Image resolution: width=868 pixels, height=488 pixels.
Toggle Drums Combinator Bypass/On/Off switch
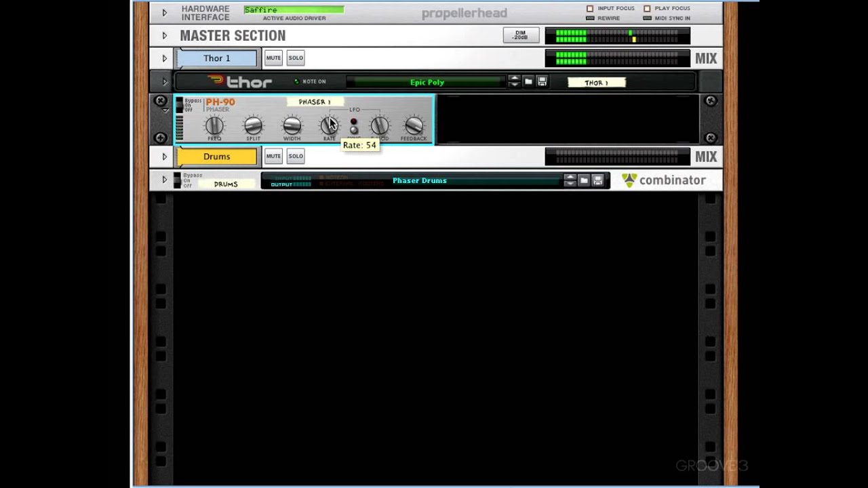177,180
